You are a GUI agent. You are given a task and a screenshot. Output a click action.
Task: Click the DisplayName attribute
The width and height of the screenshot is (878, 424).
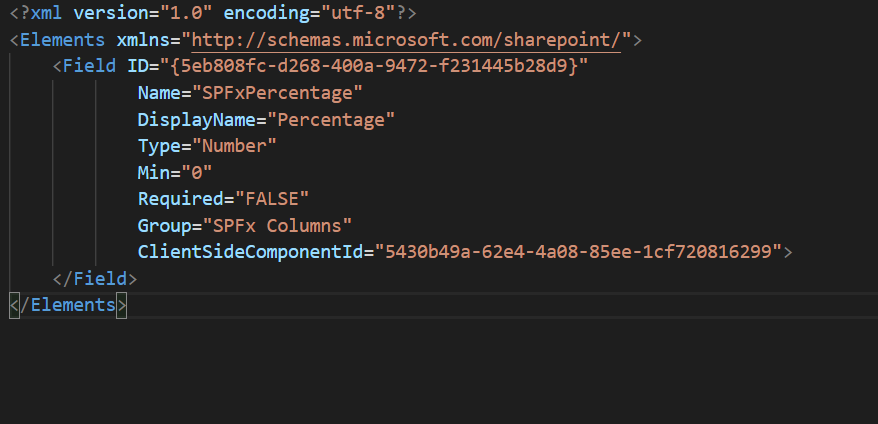click(x=197, y=120)
